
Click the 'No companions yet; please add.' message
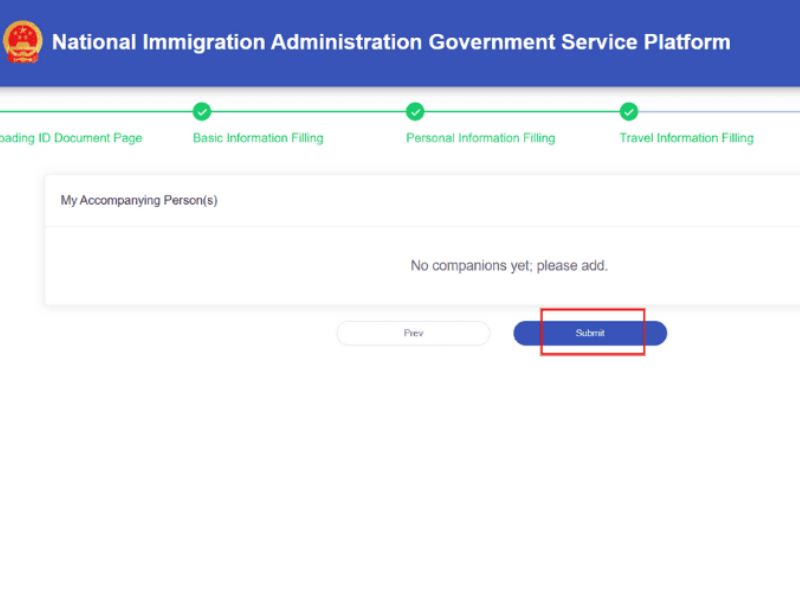509,266
